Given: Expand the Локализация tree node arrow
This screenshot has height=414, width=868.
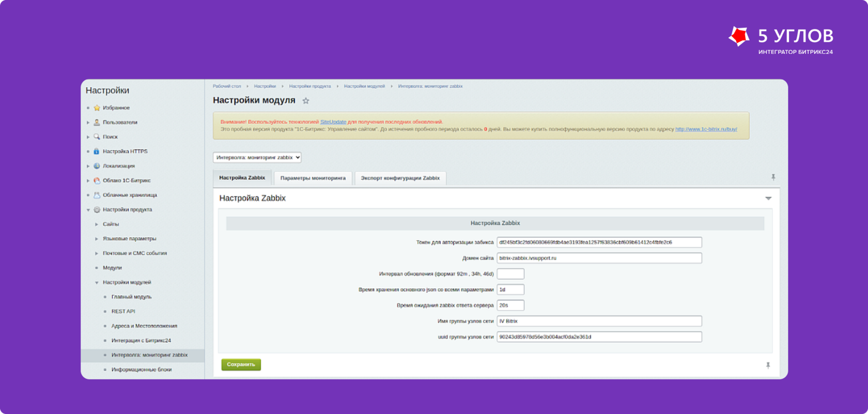Looking at the screenshot, I should pos(88,166).
